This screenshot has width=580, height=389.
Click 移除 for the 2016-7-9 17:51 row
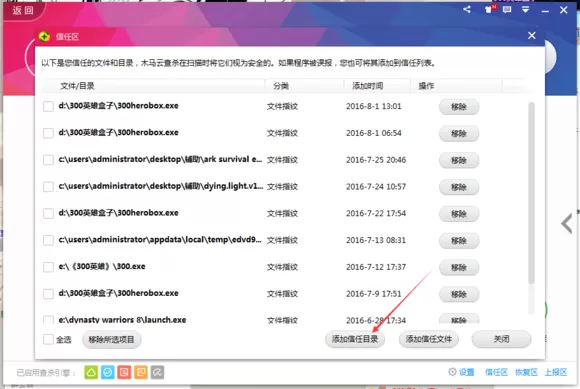(x=459, y=294)
